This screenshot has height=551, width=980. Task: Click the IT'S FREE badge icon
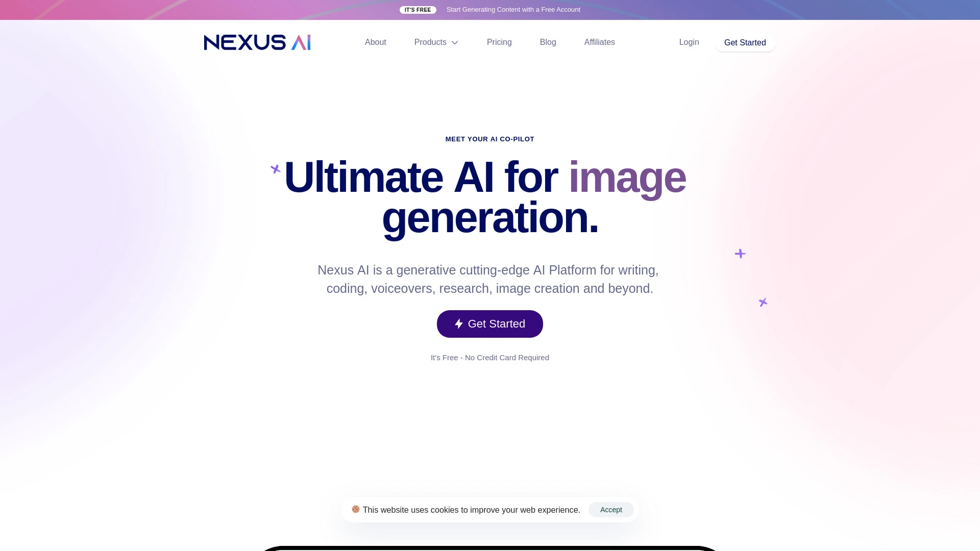(x=418, y=9)
